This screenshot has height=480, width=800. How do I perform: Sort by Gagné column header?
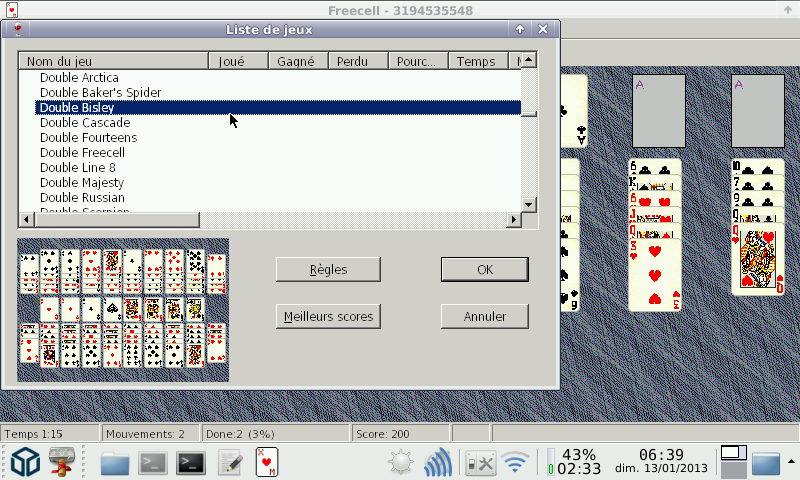tap(298, 61)
